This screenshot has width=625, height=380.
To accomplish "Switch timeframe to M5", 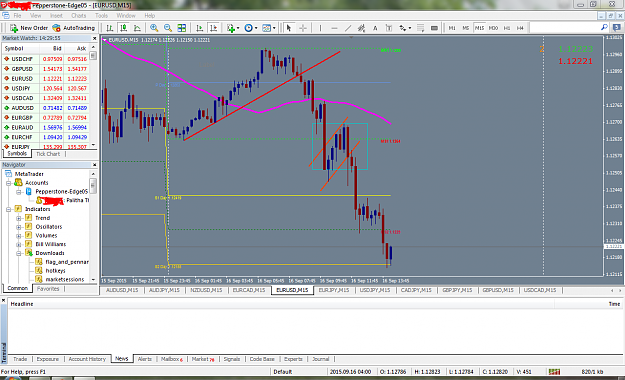I will 466,28.
